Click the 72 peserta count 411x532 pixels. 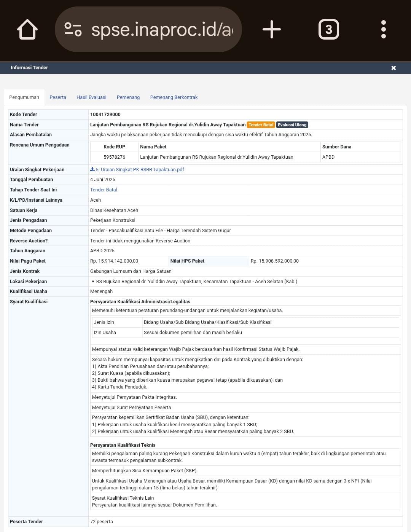[102, 522]
